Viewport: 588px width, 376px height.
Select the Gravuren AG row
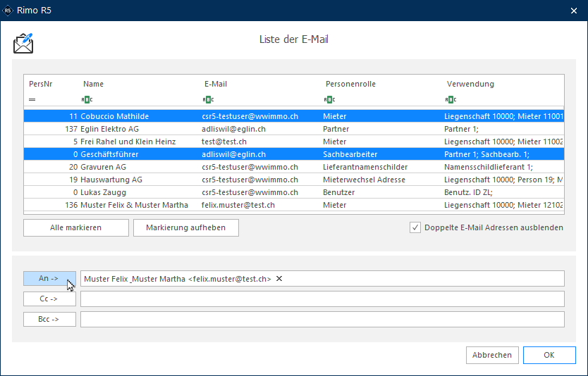(x=294, y=167)
